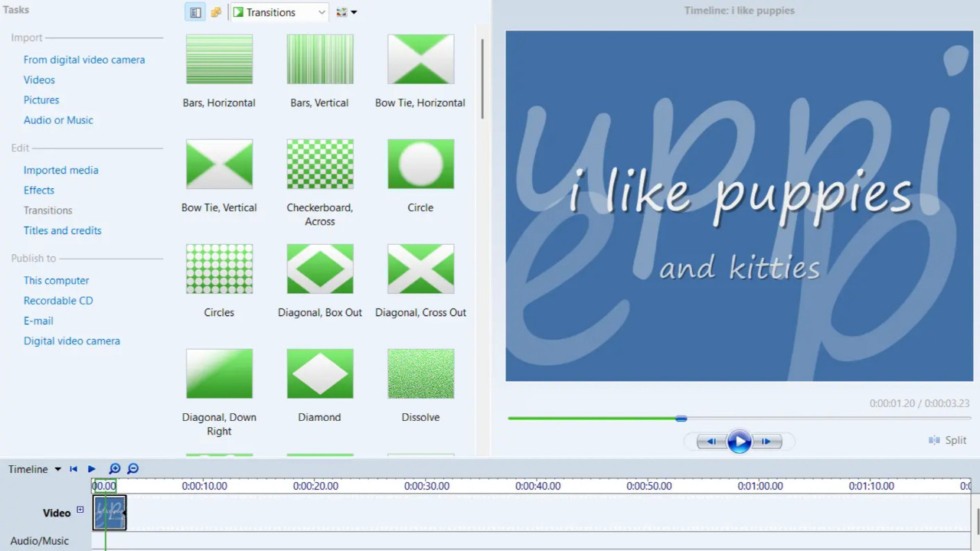Click the 0:01:00.00 mark on timeline ruler
The width and height of the screenshot is (980, 551).
pos(760,486)
